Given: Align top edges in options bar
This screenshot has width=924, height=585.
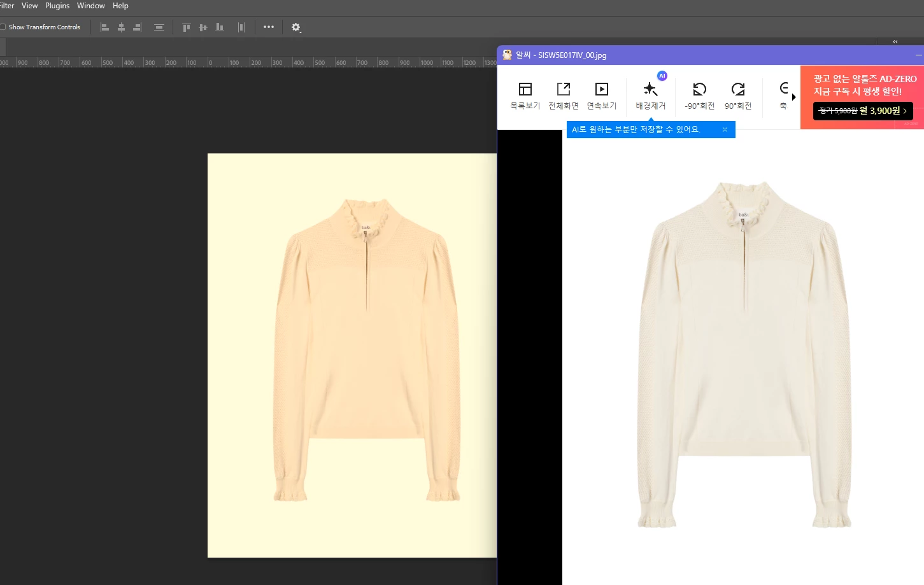Looking at the screenshot, I should tap(187, 27).
